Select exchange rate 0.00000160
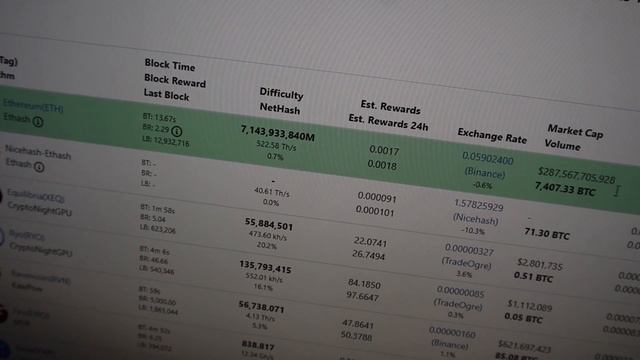Image resolution: width=640 pixels, height=360 pixels. click(452, 332)
